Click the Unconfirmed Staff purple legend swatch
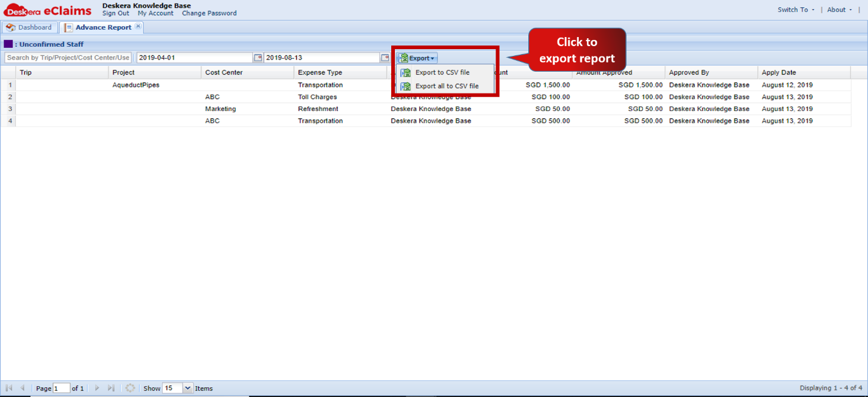 click(x=8, y=44)
